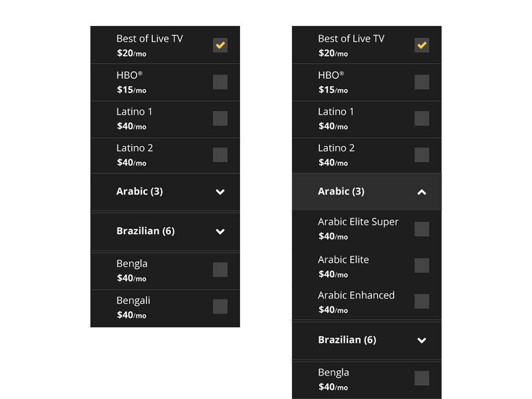Tick Latino 2 checkbox in right list

422,155
